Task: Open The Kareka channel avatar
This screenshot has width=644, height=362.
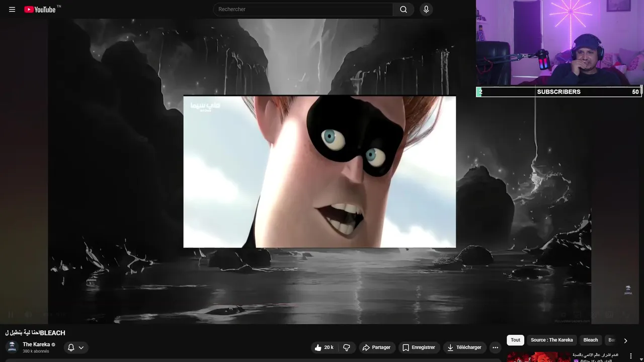Action: [x=12, y=347]
